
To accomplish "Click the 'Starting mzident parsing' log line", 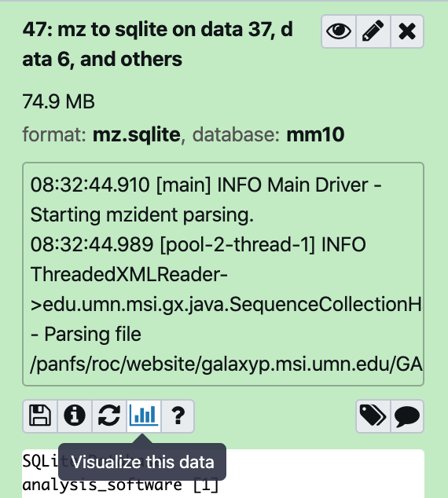I will coord(142,214).
